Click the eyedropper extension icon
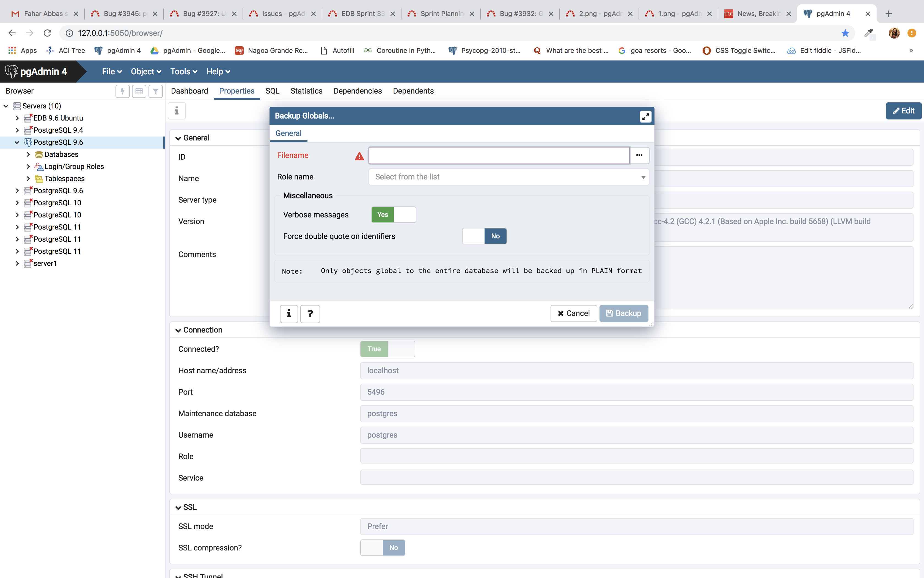This screenshot has height=578, width=924. point(869,33)
